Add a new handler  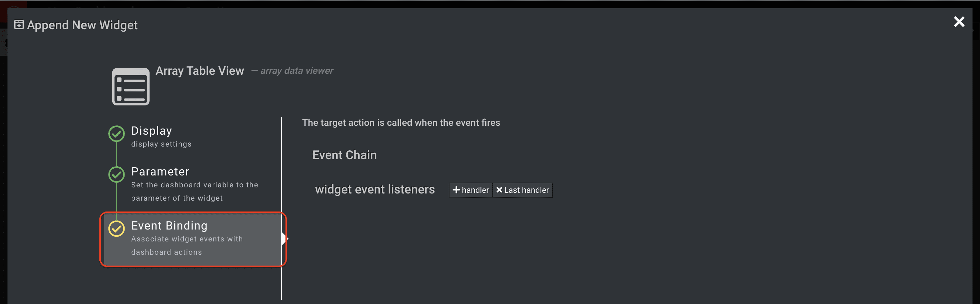click(x=471, y=190)
